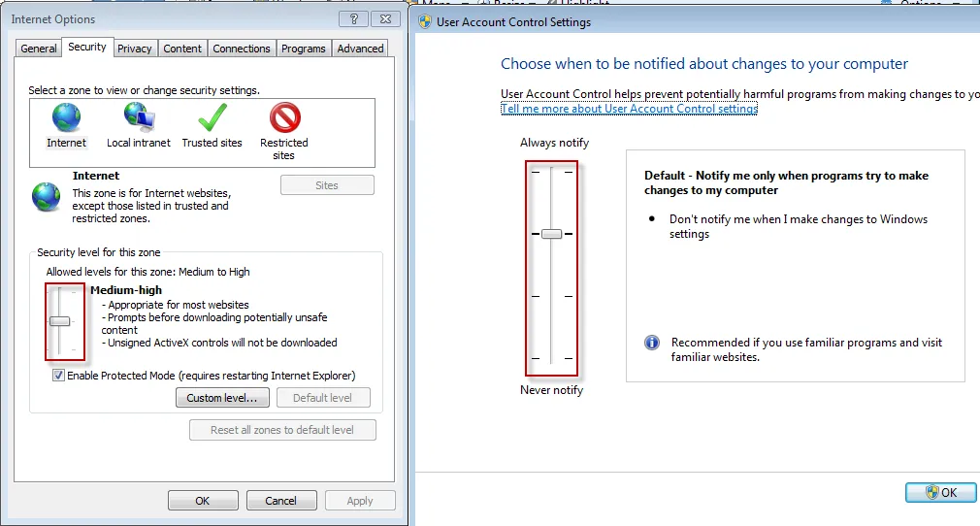The height and width of the screenshot is (526, 980).
Task: Select the Local intranet zone icon
Action: click(139, 117)
